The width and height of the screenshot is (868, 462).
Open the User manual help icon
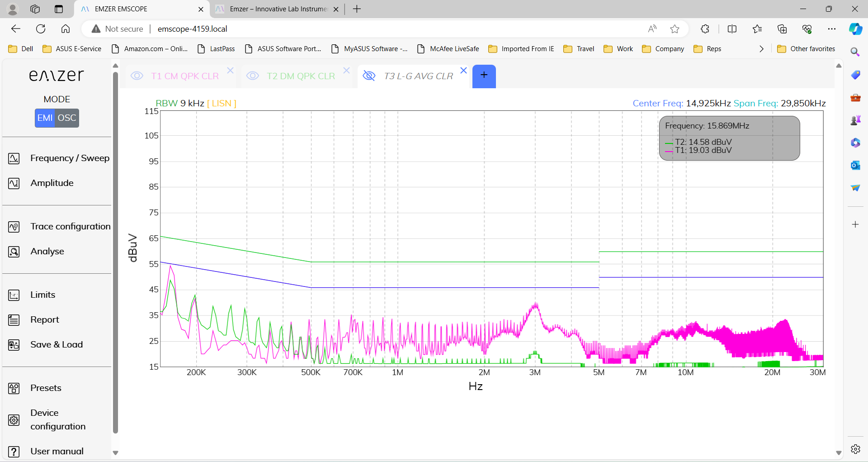click(14, 452)
